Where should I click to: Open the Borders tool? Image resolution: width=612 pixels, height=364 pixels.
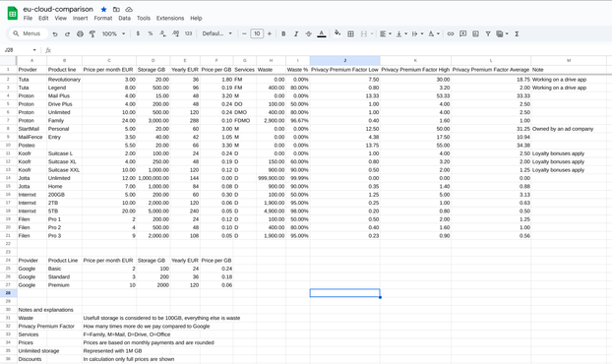[350, 34]
